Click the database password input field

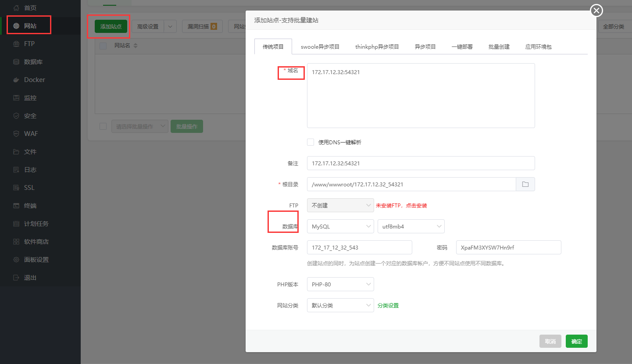pyautogui.click(x=509, y=247)
